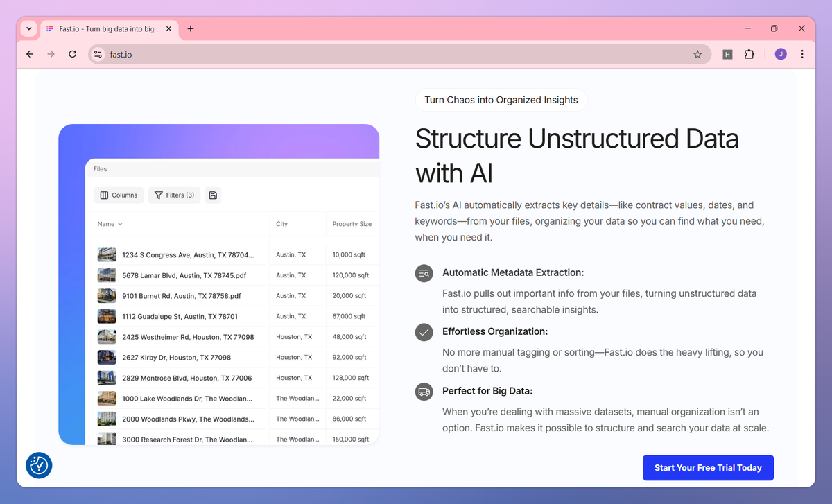
Task: Click the fast.io address bar
Action: [x=399, y=54]
